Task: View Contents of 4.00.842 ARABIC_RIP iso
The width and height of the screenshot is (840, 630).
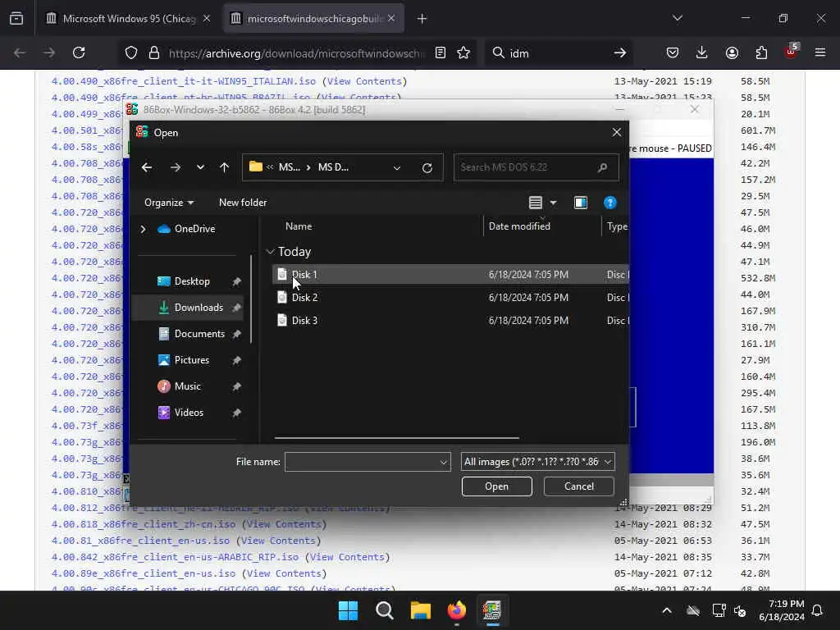Action: 347,557
